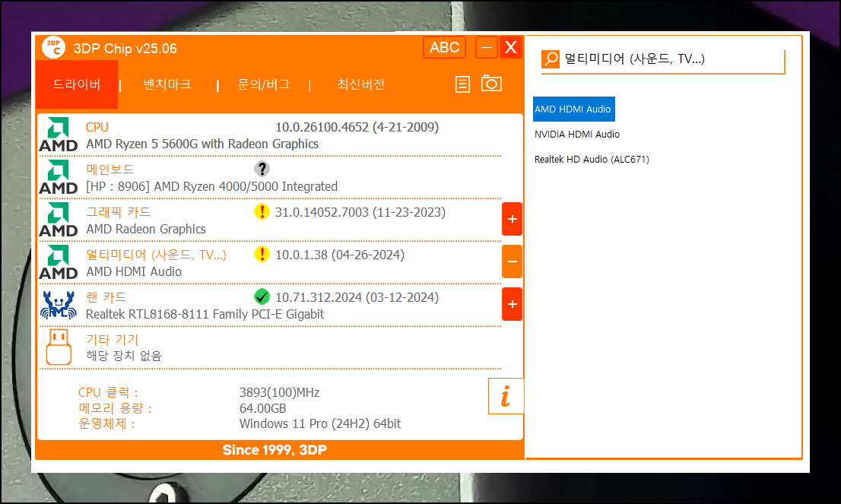
Task: Click the 기타 기기 label
Action: [112, 339]
